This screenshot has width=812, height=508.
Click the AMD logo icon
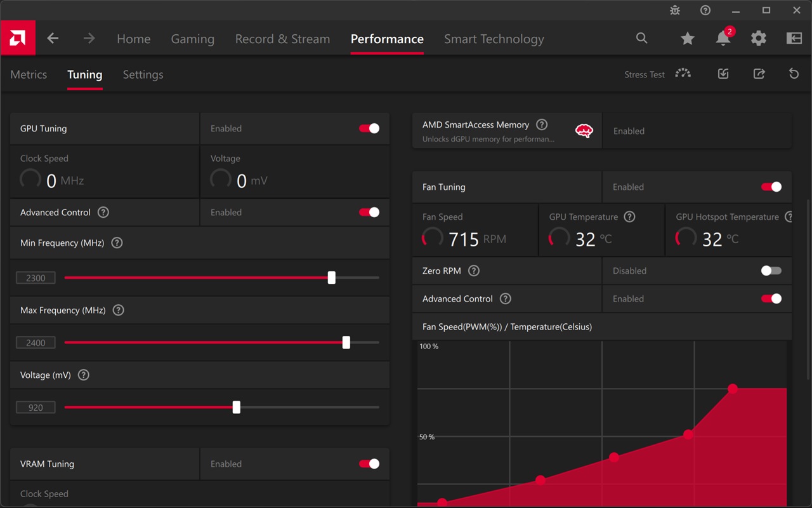click(18, 38)
